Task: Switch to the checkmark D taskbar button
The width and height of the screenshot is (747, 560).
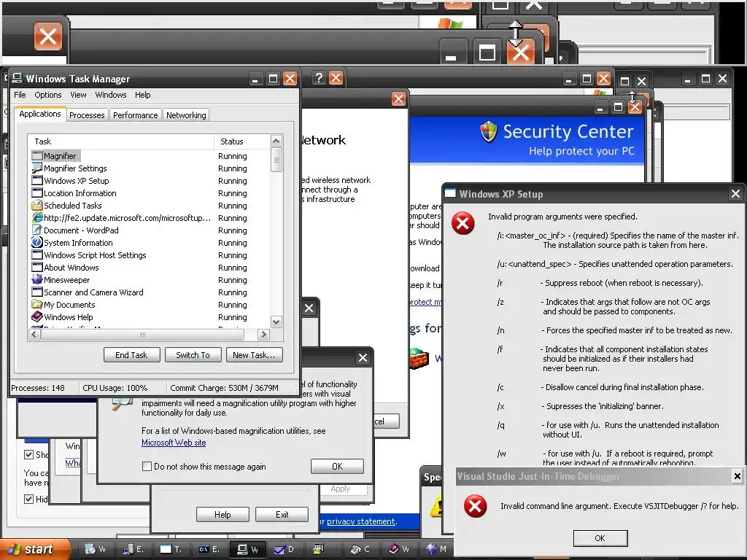Action: click(285, 549)
